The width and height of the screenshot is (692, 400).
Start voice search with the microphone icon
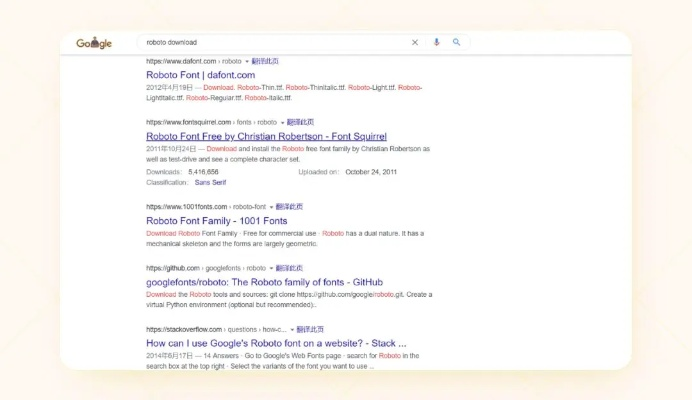(x=436, y=43)
